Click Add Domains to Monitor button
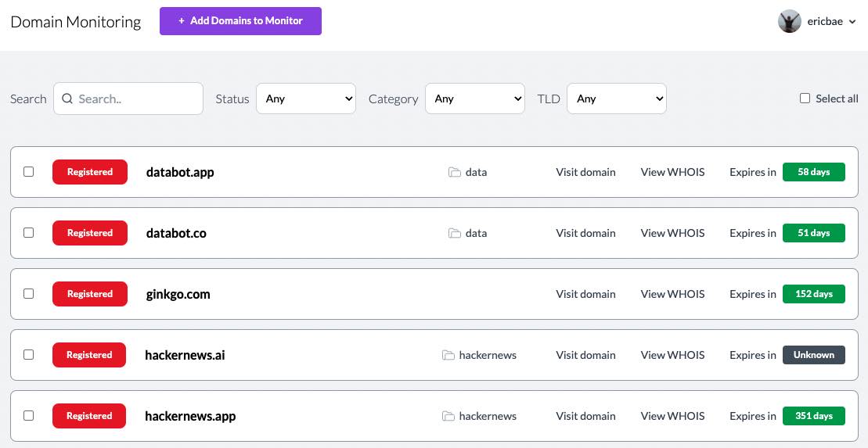Screen dimensions: 868x448 tap(241, 21)
